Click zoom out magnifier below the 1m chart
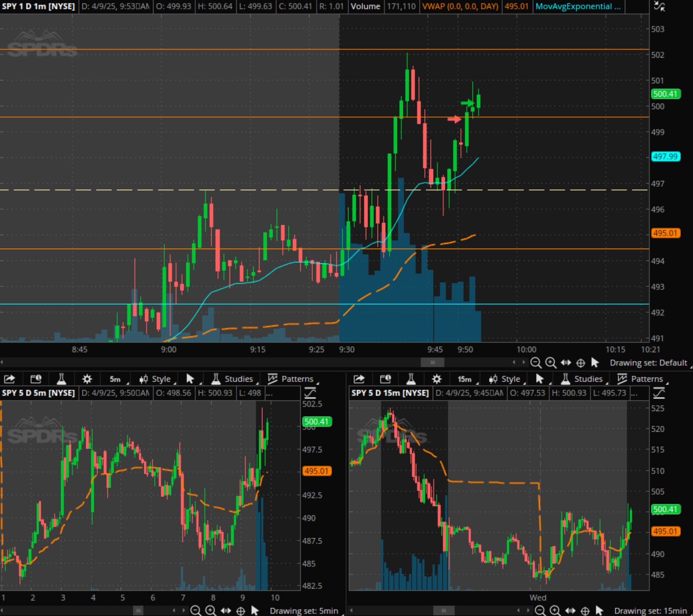This screenshot has width=693, height=616. point(536,363)
